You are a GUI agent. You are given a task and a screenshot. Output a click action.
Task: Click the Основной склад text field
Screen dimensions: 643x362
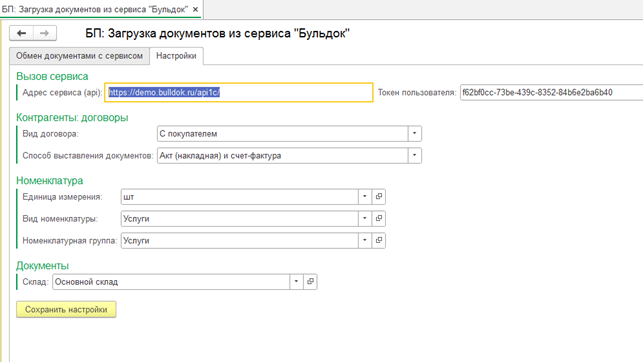(171, 282)
